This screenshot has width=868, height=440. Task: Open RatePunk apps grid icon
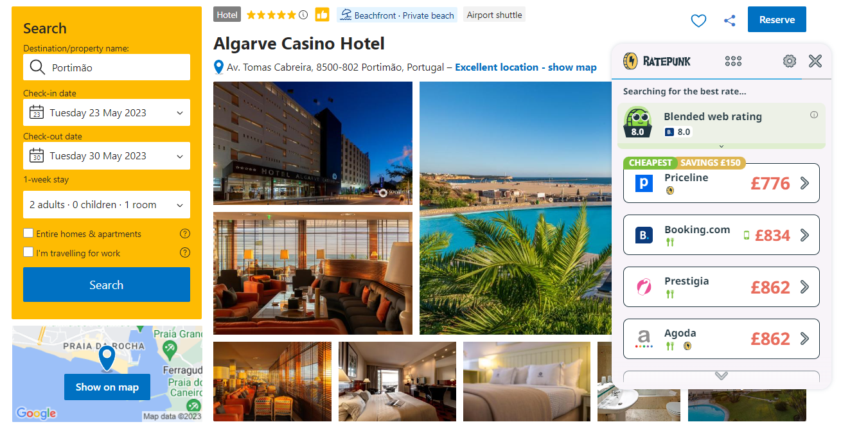click(x=733, y=61)
